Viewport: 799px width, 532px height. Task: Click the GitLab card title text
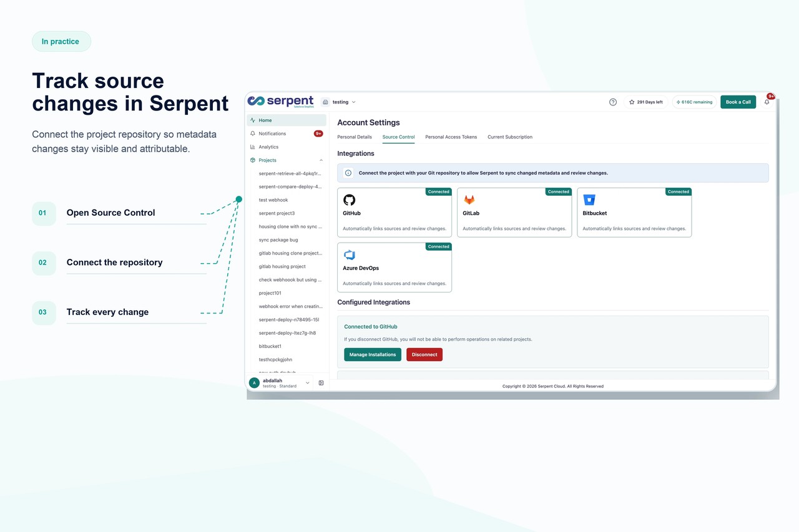[471, 213]
